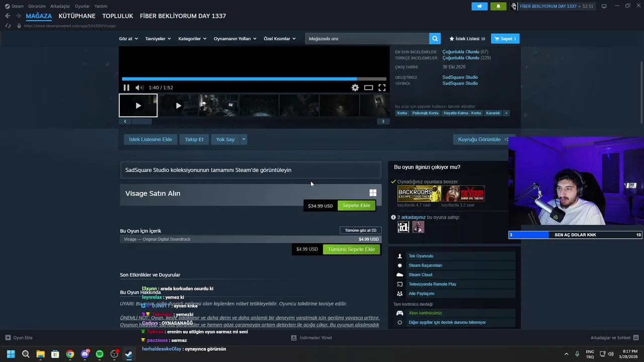Open the Steam menu
The image size is (644, 362).
coord(14,6)
